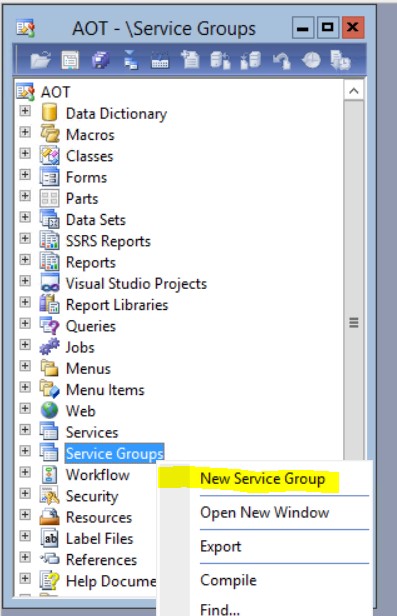Click the Jobs gears icon
Viewport: 397px width, 616px height.
[x=49, y=346]
